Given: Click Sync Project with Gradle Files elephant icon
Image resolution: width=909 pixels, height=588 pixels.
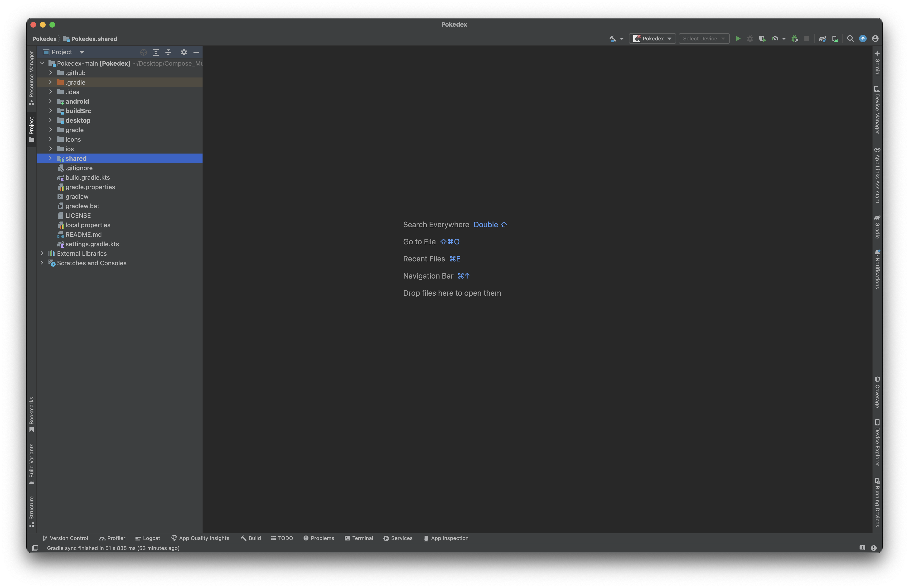Looking at the screenshot, I should tap(822, 39).
